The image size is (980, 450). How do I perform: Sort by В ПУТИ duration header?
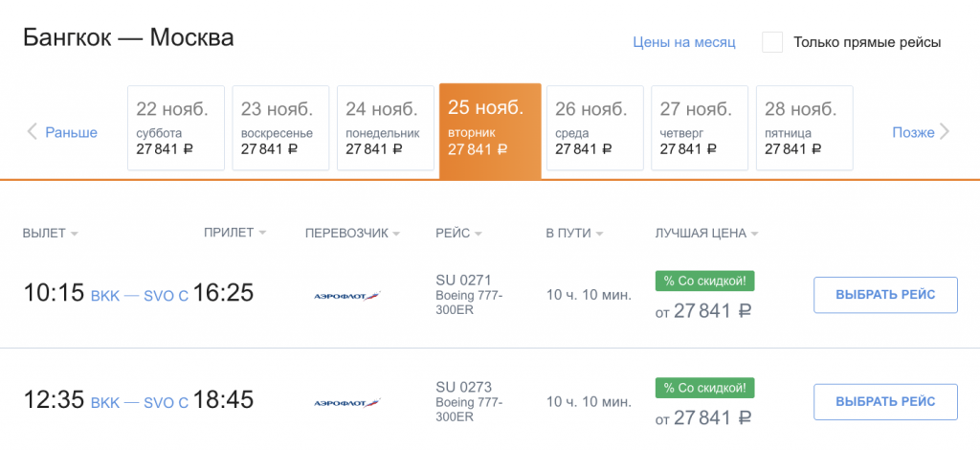coord(574,233)
